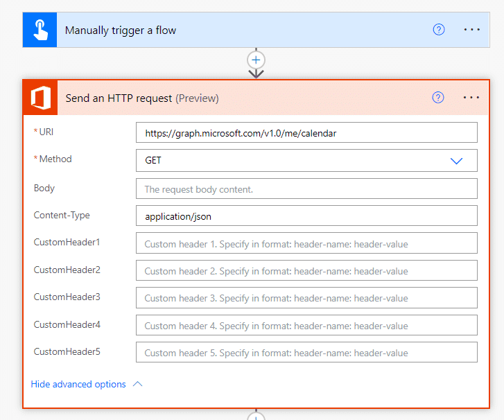Open the Method dropdown showing GET
504x420 pixels.
pyautogui.click(x=306, y=160)
